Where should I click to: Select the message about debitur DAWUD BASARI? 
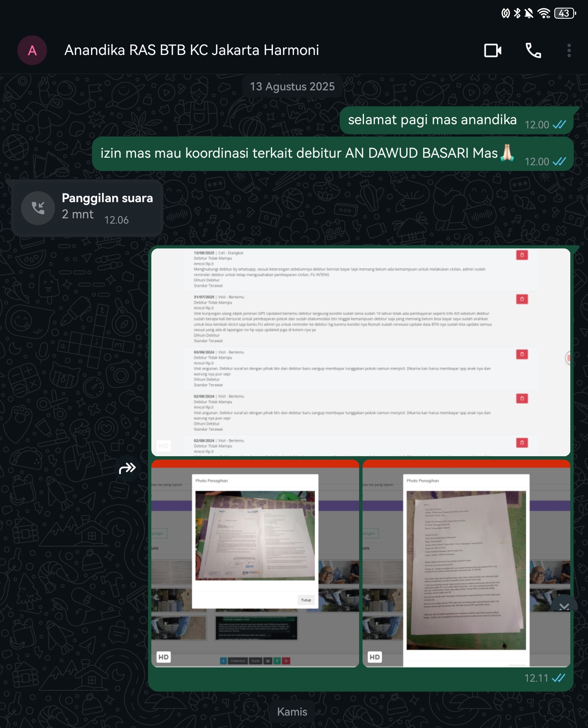[x=299, y=154]
